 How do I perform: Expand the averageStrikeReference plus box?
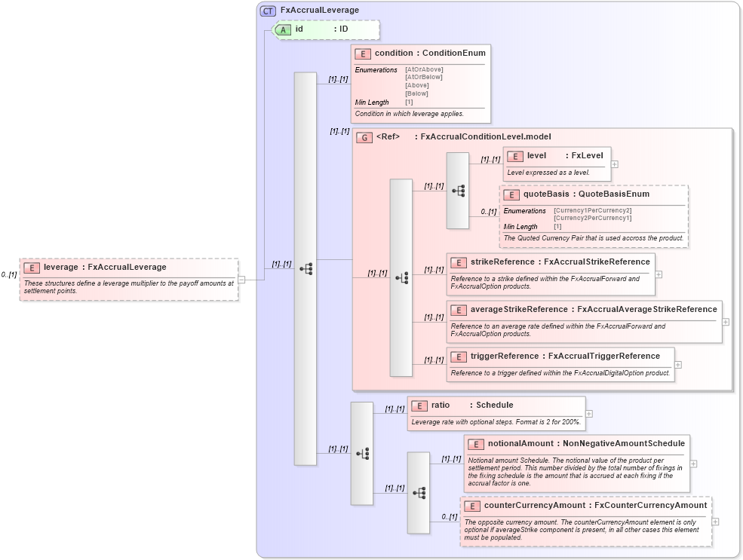click(726, 321)
